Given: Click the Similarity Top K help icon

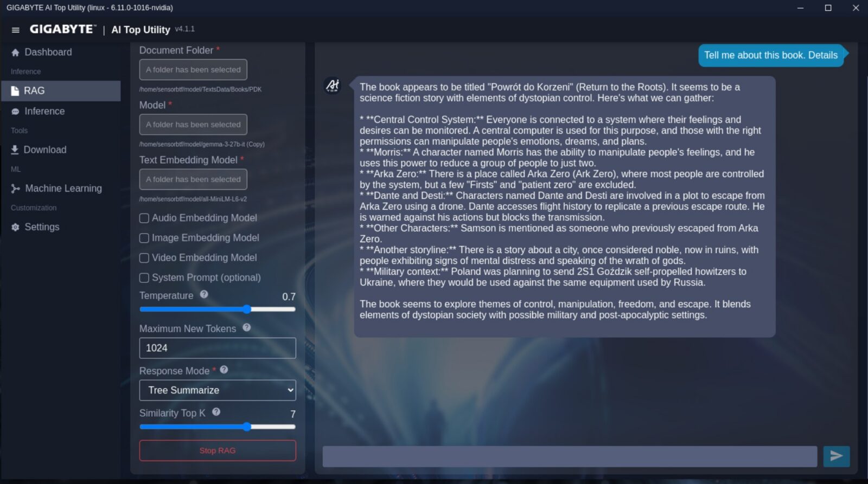Looking at the screenshot, I should 216,412.
